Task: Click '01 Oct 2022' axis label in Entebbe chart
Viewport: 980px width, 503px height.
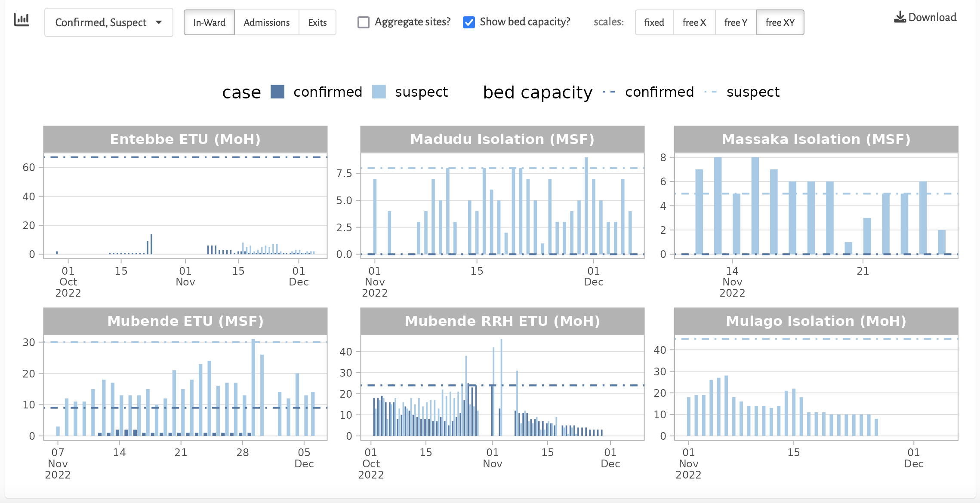Action: 68,282
